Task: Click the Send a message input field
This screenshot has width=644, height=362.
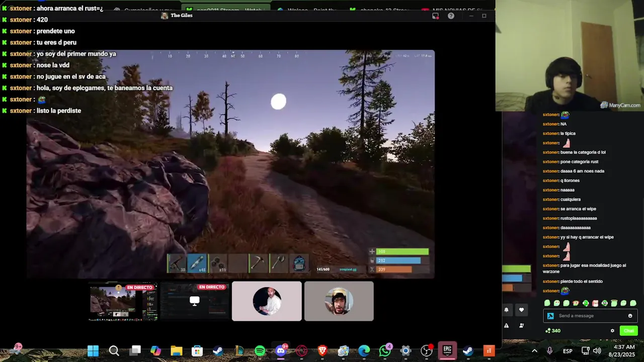Action: pyautogui.click(x=590, y=316)
